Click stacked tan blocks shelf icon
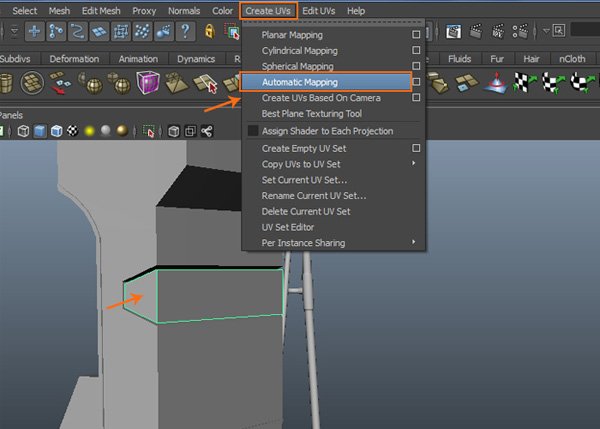 pyautogui.click(x=439, y=83)
